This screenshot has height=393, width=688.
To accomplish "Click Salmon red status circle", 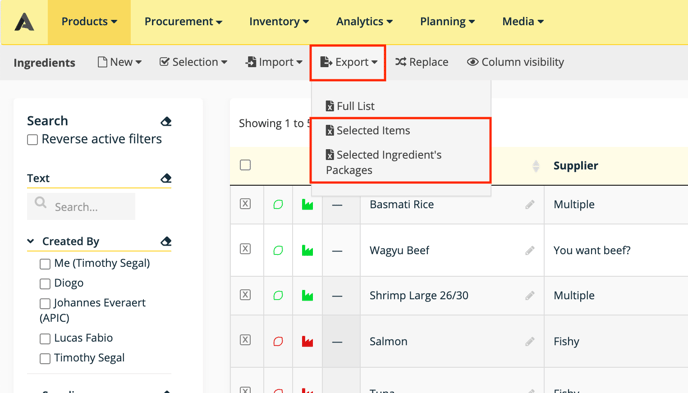I will [278, 341].
